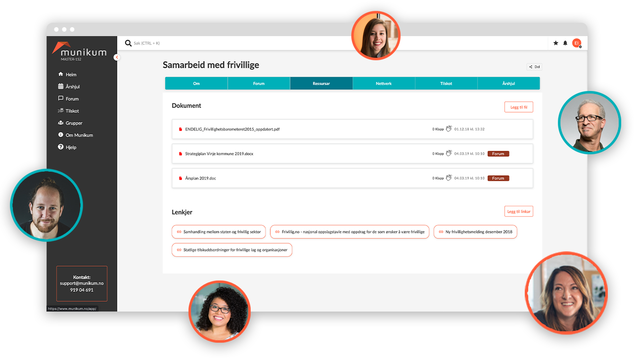Image resolution: width=637 pixels, height=364 pixels.
Task: Click the Legg til linkar button
Action: (518, 212)
